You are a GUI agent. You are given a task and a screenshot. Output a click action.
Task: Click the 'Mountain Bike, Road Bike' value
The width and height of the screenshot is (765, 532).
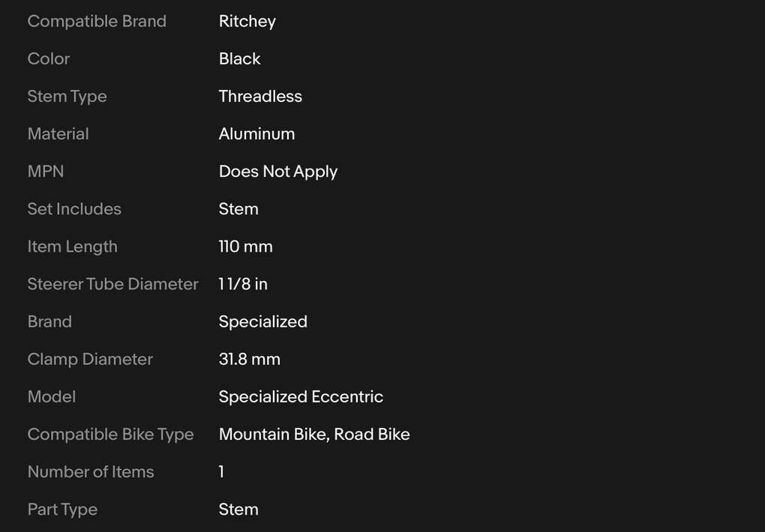(314, 434)
